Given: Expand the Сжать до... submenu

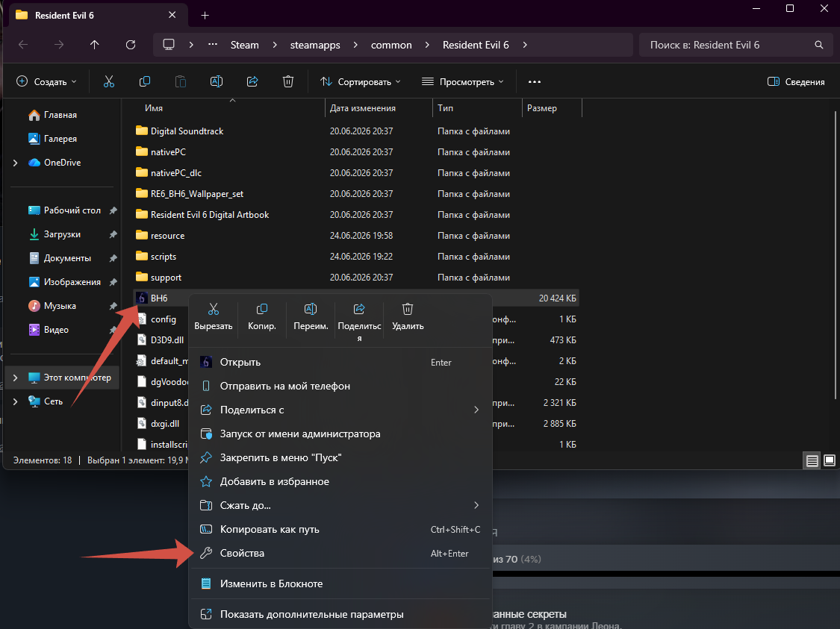Looking at the screenshot, I should [476, 505].
